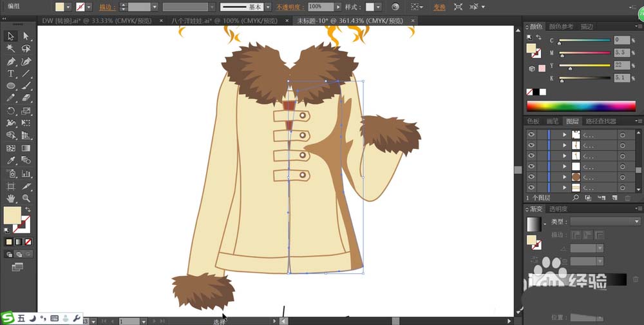Viewport: 644px width, 325px height.
Task: Select the Free Transform tool
Action: 26,123
